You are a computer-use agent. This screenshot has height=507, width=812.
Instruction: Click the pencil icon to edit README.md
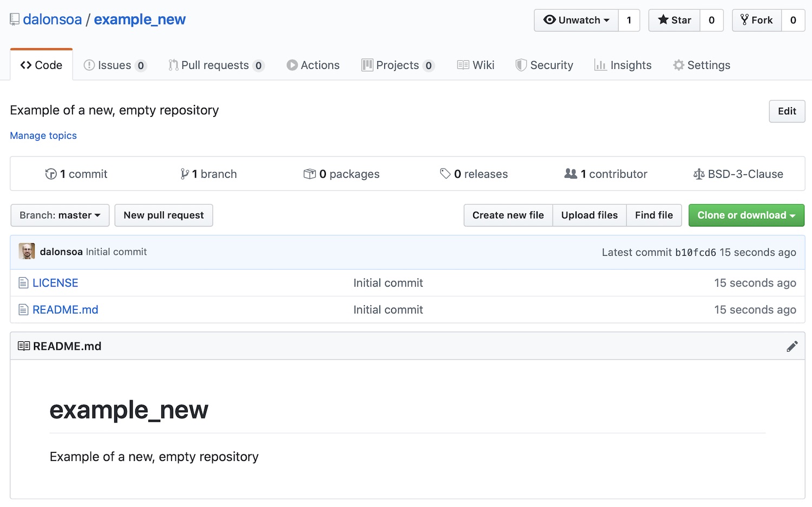tap(792, 347)
